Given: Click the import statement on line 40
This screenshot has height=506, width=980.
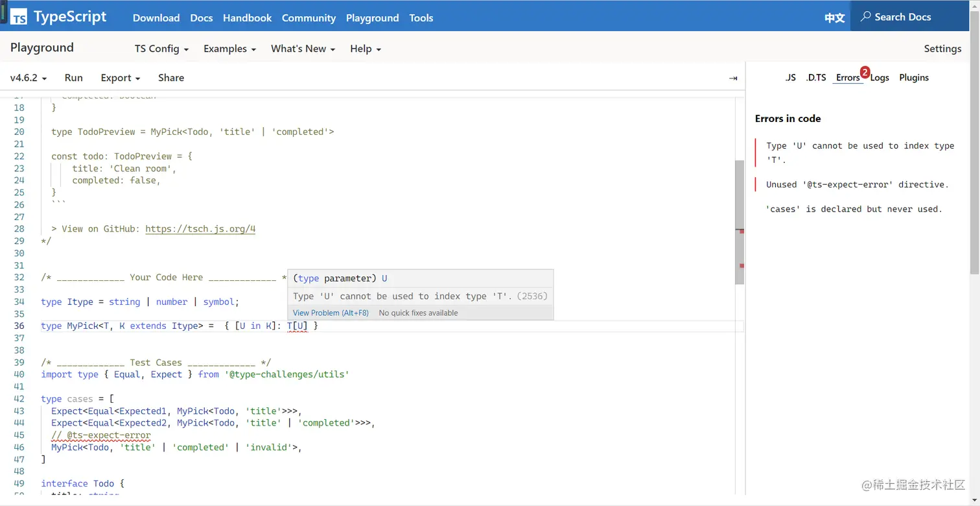Looking at the screenshot, I should coord(195,374).
